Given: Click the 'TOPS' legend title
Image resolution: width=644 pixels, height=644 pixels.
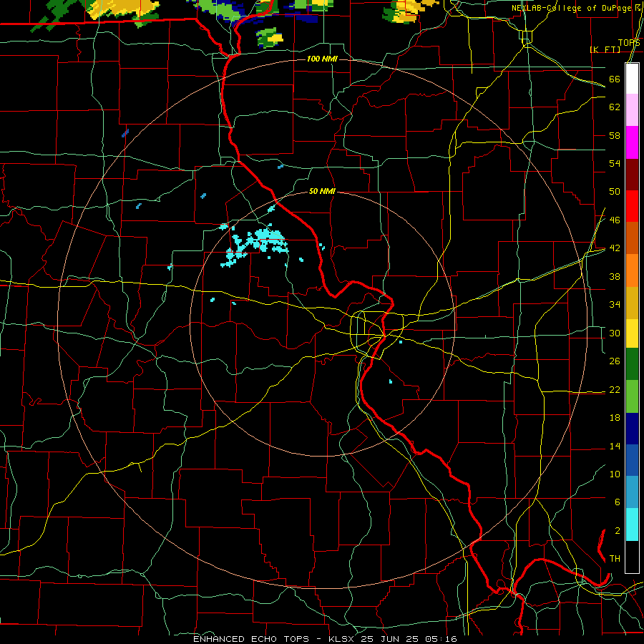Looking at the screenshot, I should pyautogui.click(x=629, y=42).
